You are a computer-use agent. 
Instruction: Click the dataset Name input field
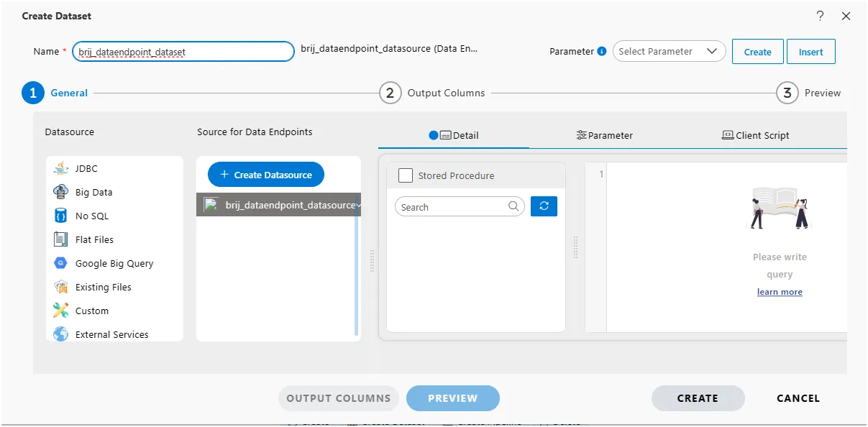click(183, 52)
